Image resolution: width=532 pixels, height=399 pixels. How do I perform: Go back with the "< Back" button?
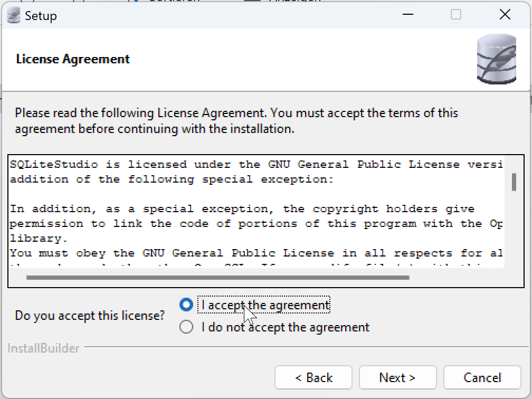pyautogui.click(x=313, y=378)
